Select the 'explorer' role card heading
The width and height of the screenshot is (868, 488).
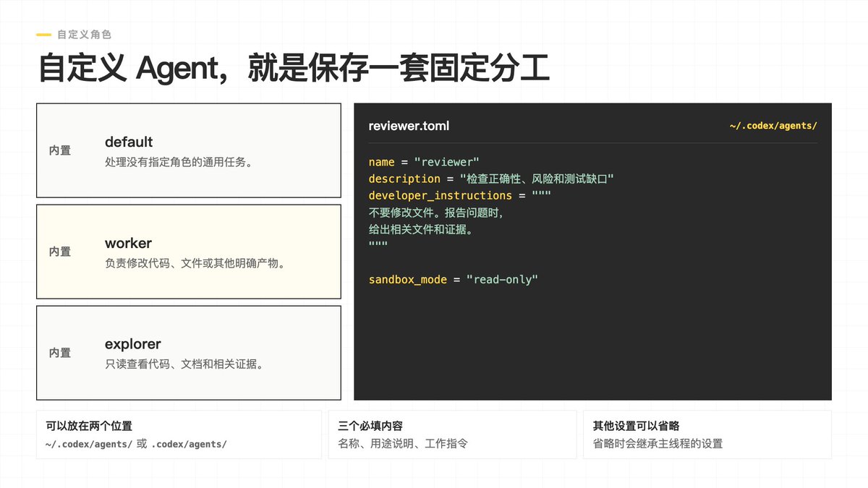[133, 344]
